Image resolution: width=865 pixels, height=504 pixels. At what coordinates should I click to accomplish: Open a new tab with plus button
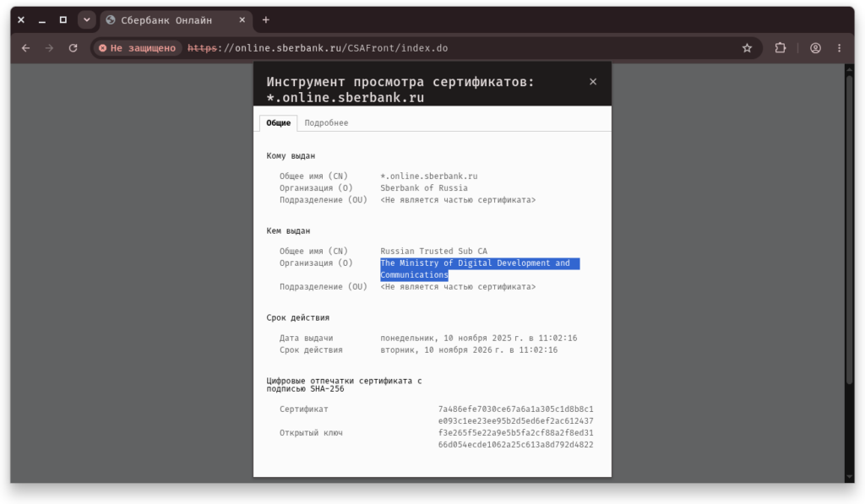[x=266, y=20]
